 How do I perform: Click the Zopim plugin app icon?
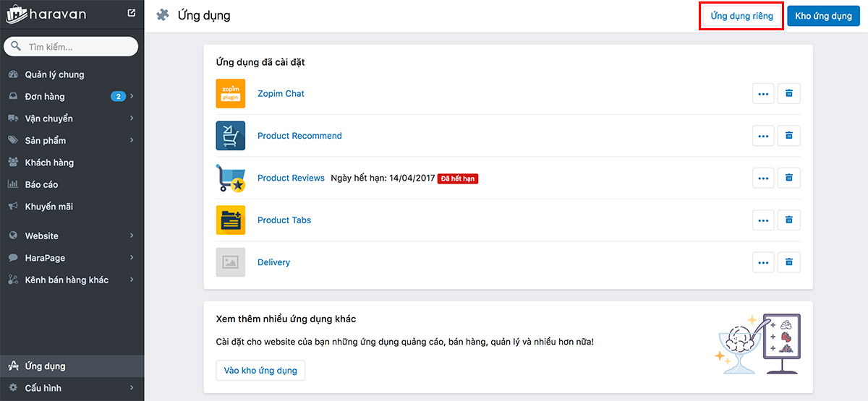[x=231, y=93]
